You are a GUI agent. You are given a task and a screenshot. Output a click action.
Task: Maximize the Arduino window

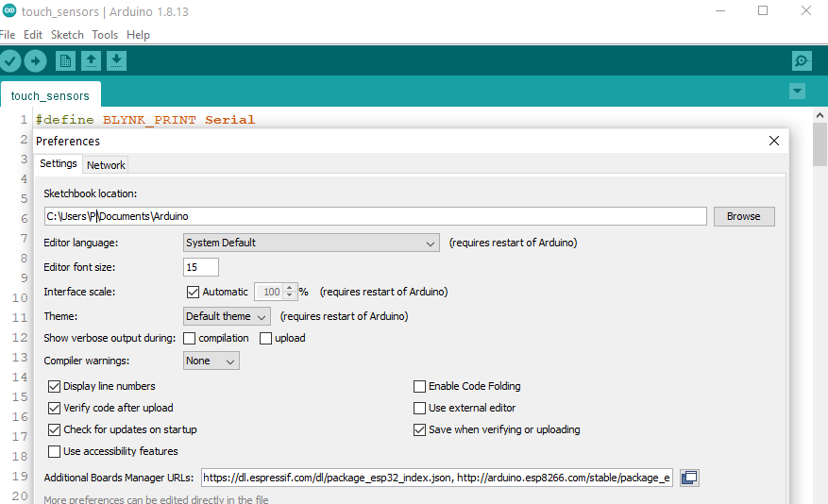pos(763,10)
